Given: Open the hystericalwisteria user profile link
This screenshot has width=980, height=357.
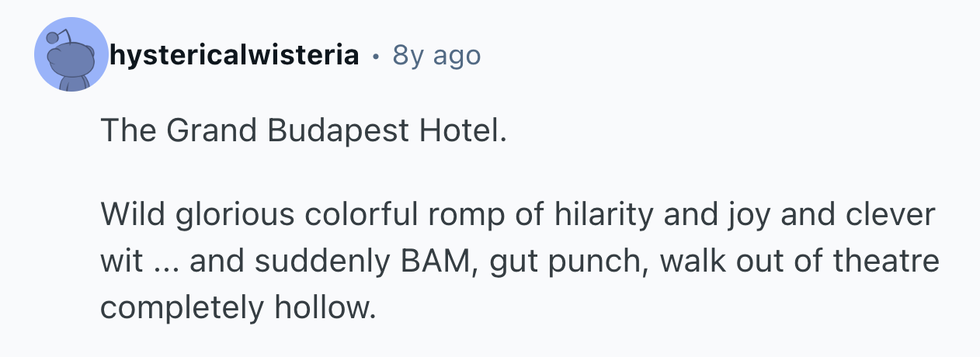Looking at the screenshot, I should [x=234, y=55].
